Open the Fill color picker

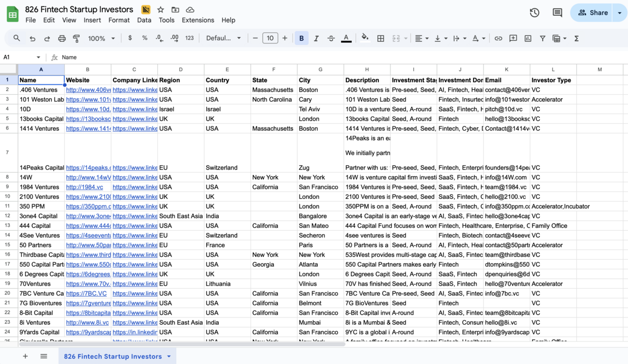pyautogui.click(x=365, y=38)
